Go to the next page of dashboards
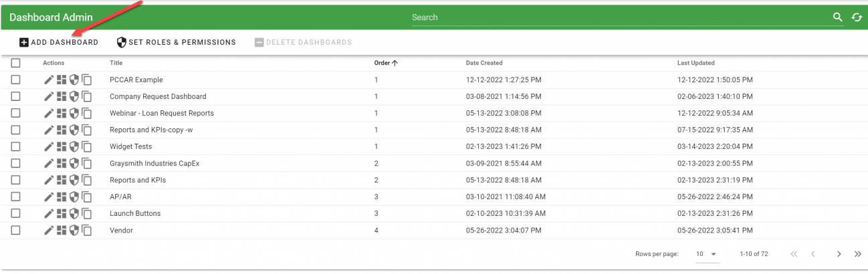868x274 pixels. pos(839,254)
